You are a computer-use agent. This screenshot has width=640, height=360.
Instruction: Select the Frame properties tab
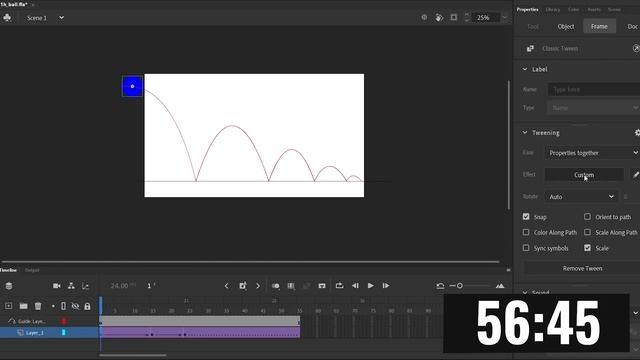pos(599,27)
